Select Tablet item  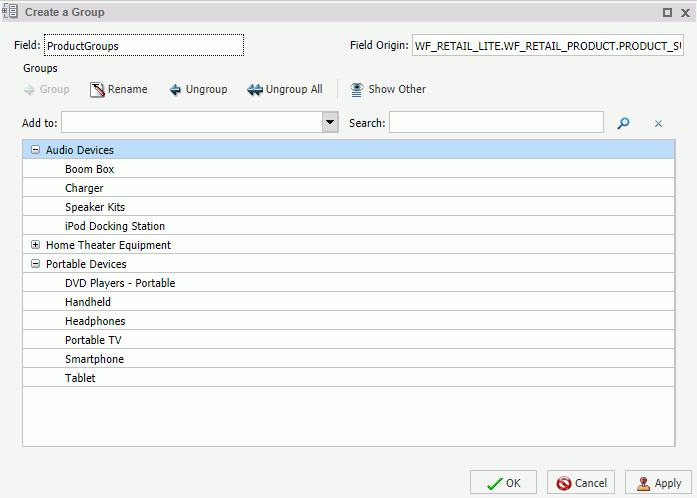click(348, 378)
